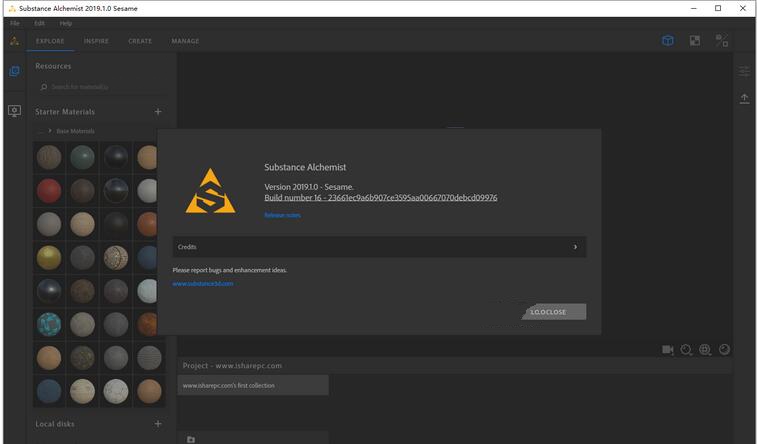Screen dimensions: 757x444
Task: Click the Starter Materials heading
Action: click(x=65, y=111)
